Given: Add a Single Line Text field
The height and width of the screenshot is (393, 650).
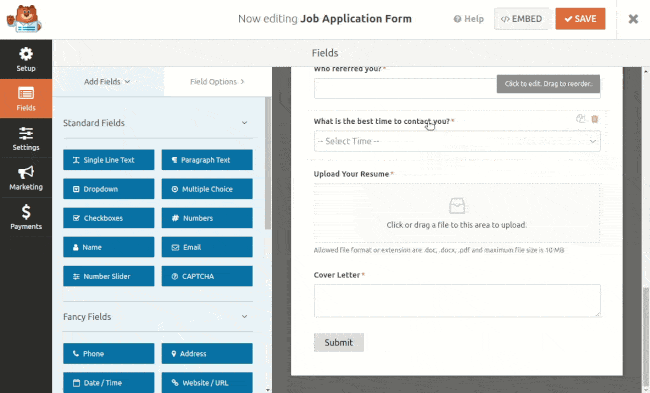Looking at the screenshot, I should coord(109,160).
